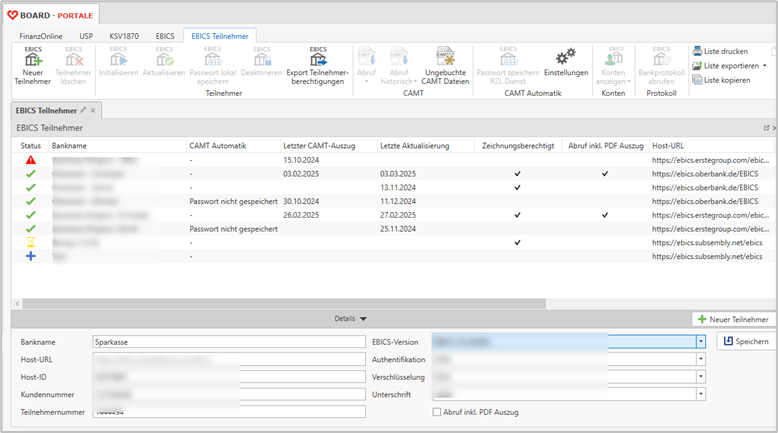Select the row with red warning status icon

pyautogui.click(x=30, y=160)
